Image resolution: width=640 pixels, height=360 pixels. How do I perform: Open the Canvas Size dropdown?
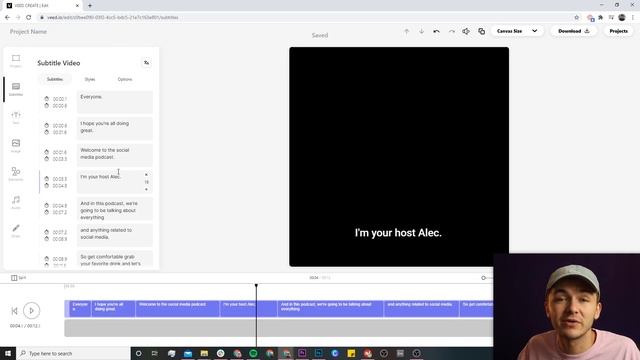click(517, 31)
